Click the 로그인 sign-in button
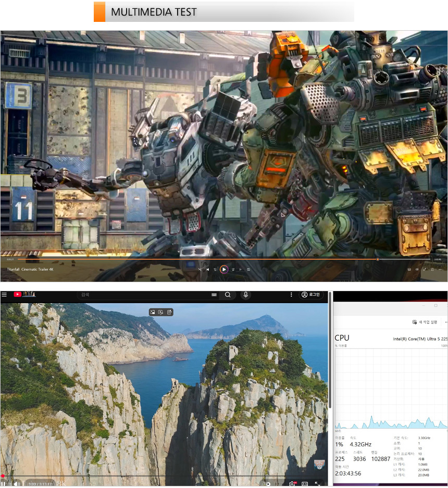This screenshot has height=488, width=448. (x=311, y=295)
